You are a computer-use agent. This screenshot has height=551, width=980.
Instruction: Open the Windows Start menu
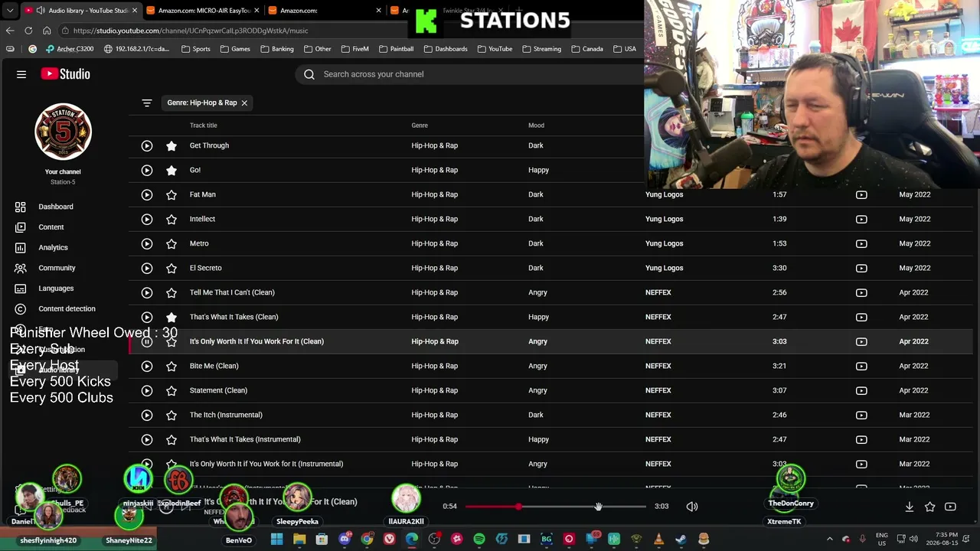tap(276, 540)
